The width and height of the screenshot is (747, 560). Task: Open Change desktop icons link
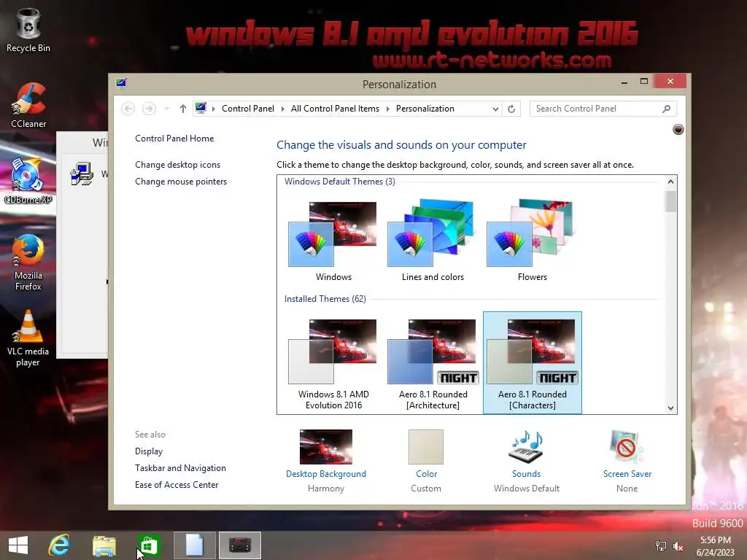[178, 165]
